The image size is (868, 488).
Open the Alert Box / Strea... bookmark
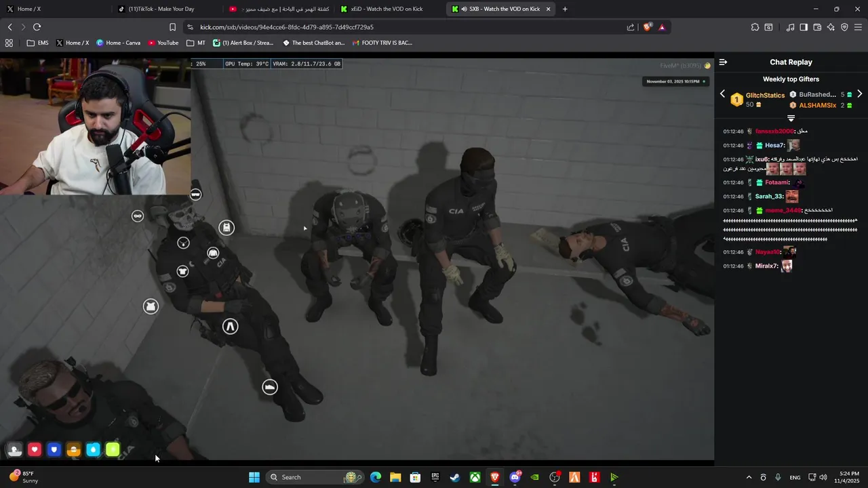[243, 43]
